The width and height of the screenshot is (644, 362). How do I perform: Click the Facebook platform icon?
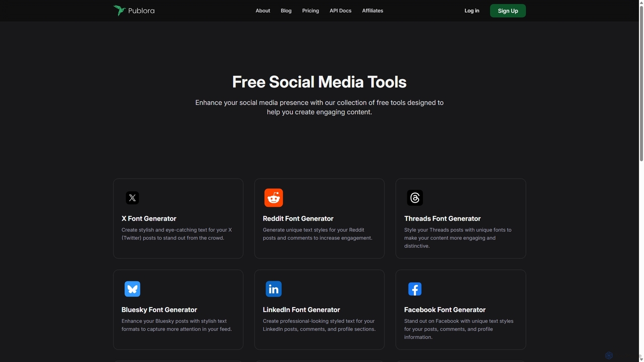coord(415,289)
